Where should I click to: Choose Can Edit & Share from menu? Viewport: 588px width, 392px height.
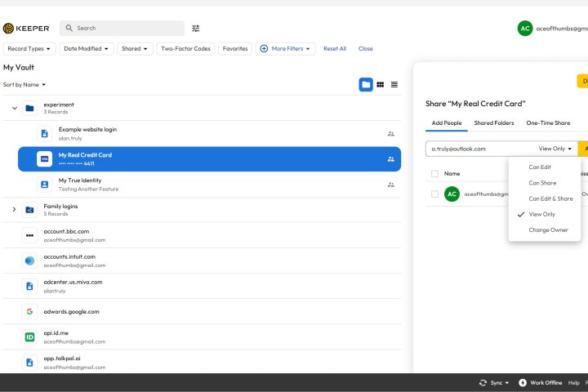coord(550,198)
